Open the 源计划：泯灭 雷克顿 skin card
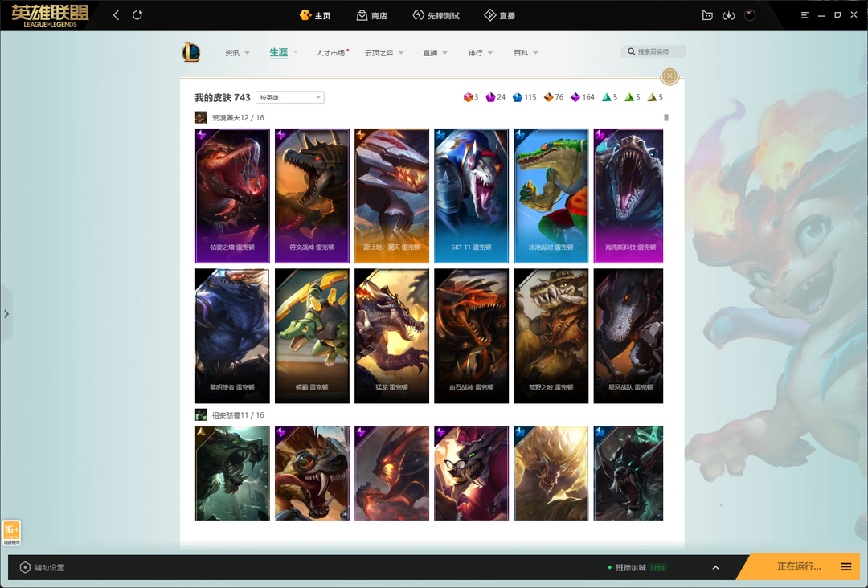Viewport: 868px width, 588px height. tap(392, 196)
